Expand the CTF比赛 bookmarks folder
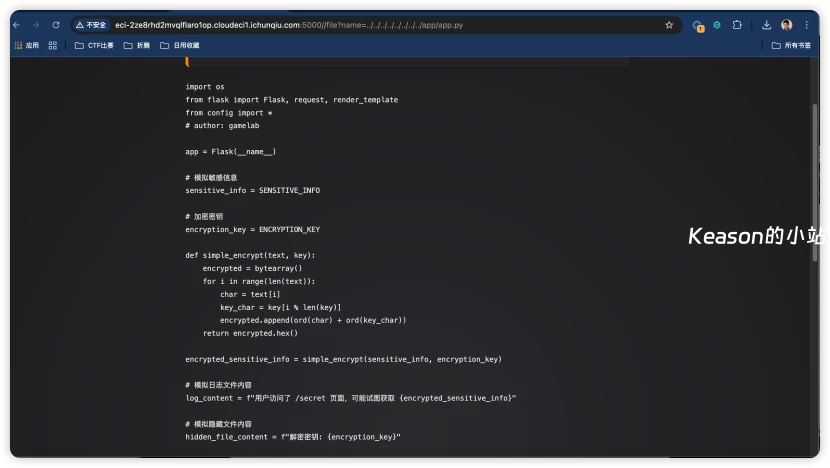The width and height of the screenshot is (830, 468). (94, 45)
